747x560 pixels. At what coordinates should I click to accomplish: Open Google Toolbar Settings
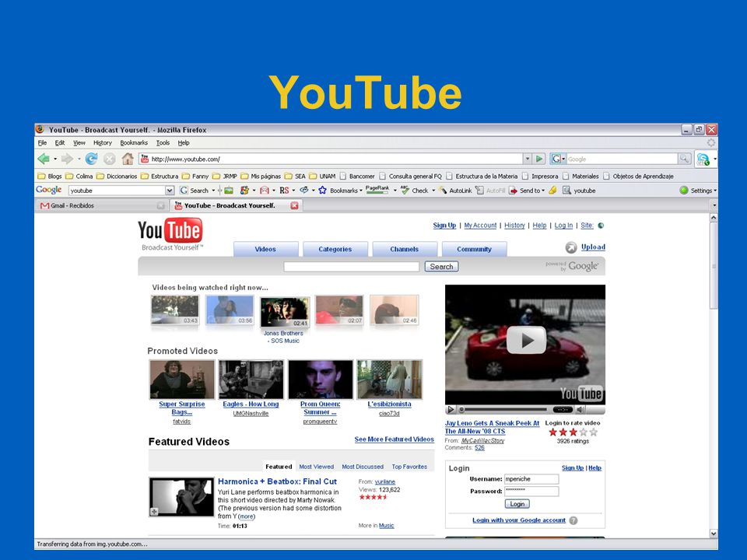(x=696, y=191)
